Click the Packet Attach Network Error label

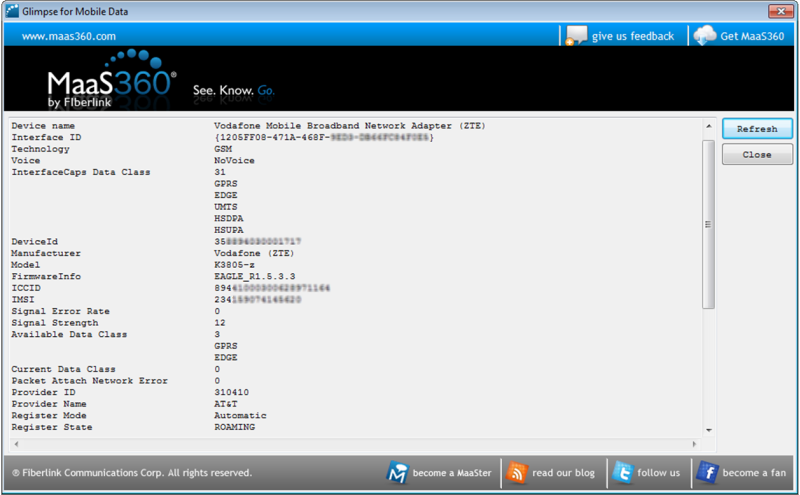click(90, 381)
